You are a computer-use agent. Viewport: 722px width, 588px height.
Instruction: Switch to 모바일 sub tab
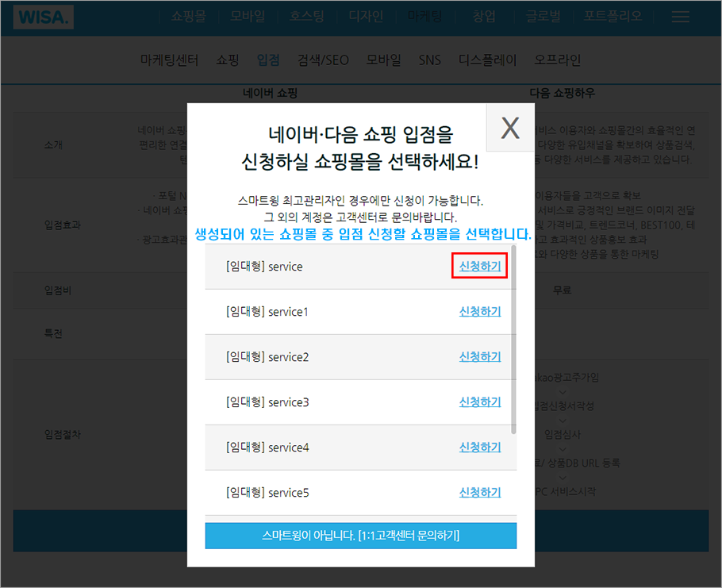coord(383,60)
